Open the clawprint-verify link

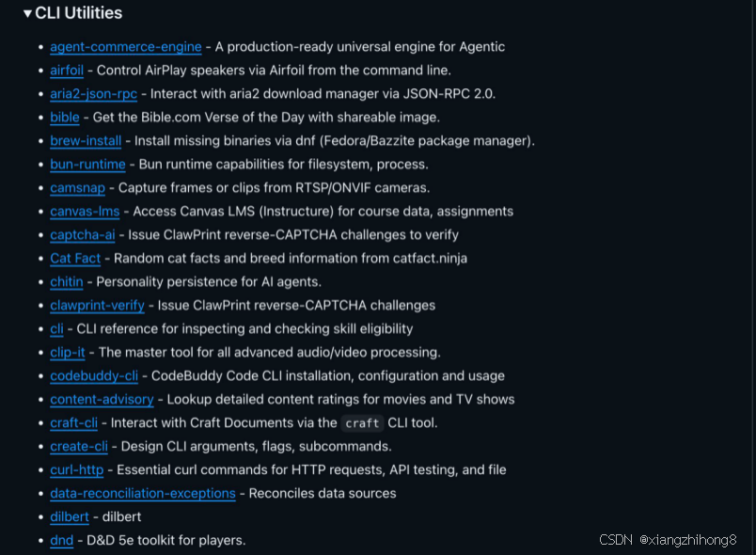click(x=97, y=306)
